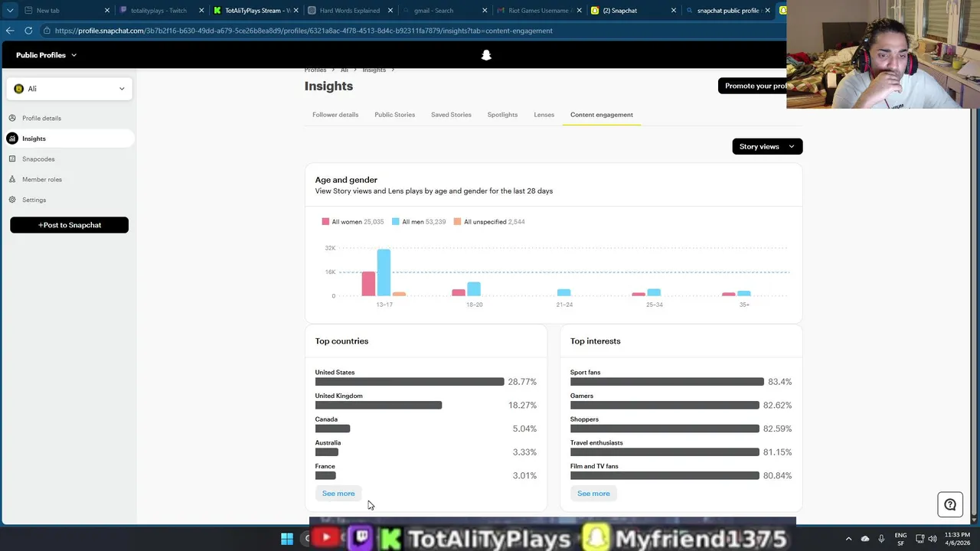Click the cloud sync tray icon
Screen dimensions: 980x551
point(865,539)
